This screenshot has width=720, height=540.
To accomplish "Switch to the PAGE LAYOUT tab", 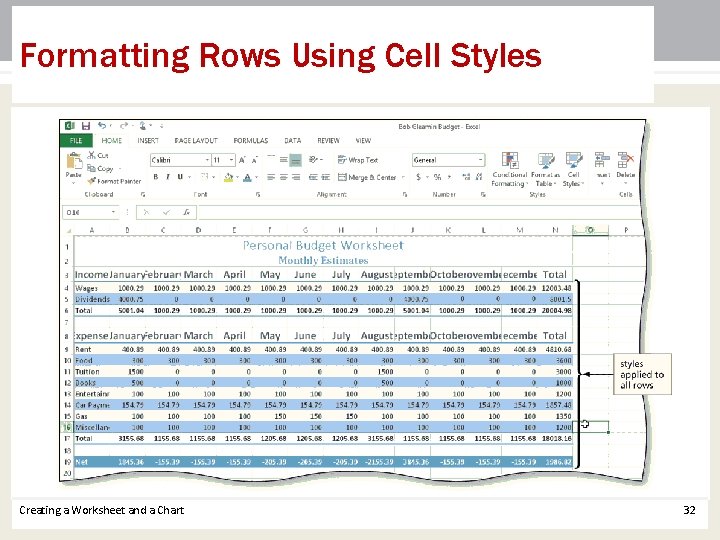I will (196, 141).
